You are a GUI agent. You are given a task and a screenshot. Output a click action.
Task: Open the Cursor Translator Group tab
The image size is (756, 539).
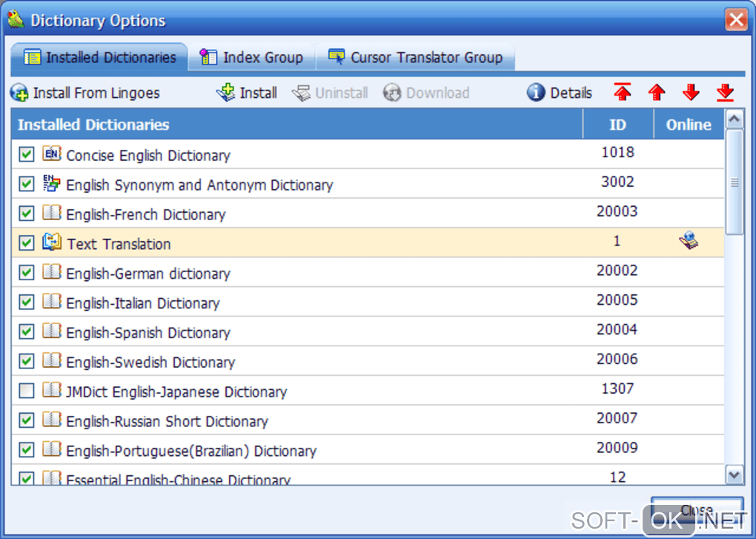[415, 57]
